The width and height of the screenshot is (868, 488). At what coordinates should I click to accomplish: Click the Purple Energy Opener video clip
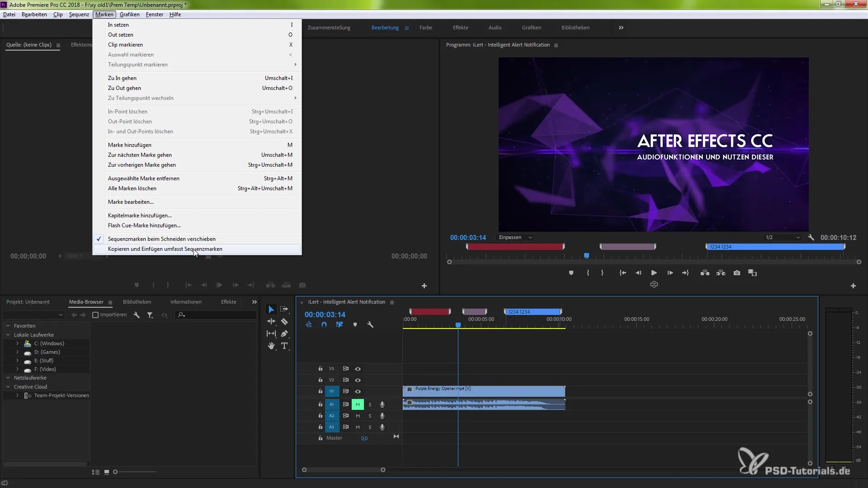click(x=484, y=391)
